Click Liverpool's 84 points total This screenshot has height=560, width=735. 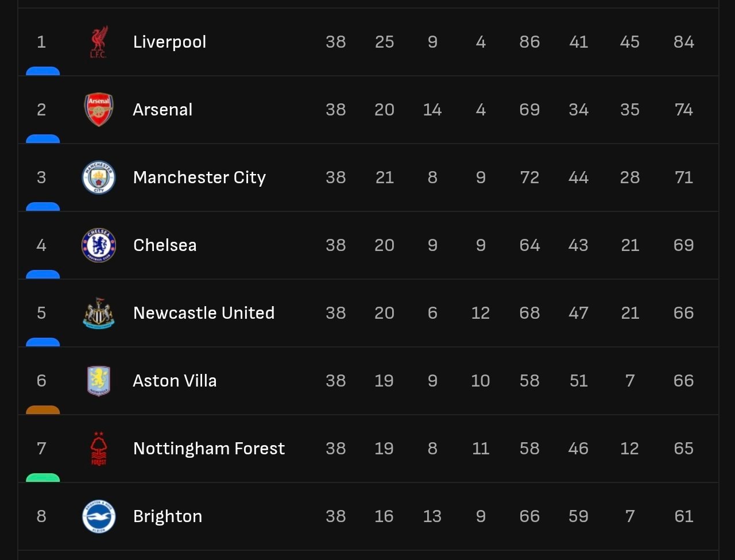tap(684, 42)
